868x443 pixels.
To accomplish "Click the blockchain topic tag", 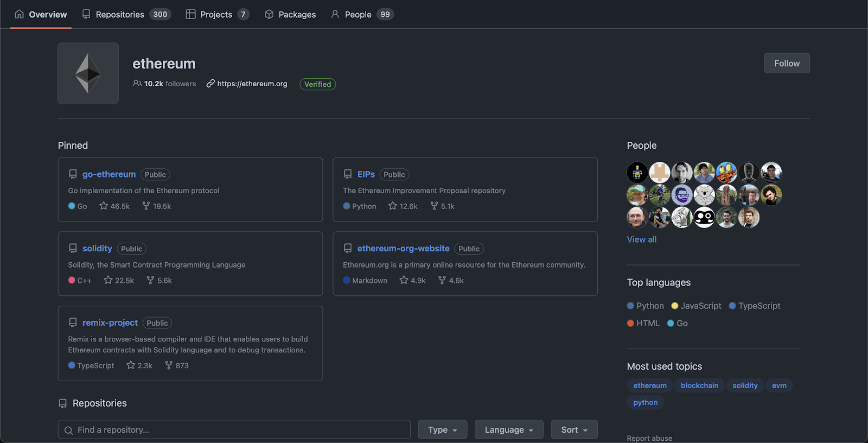I will [699, 385].
